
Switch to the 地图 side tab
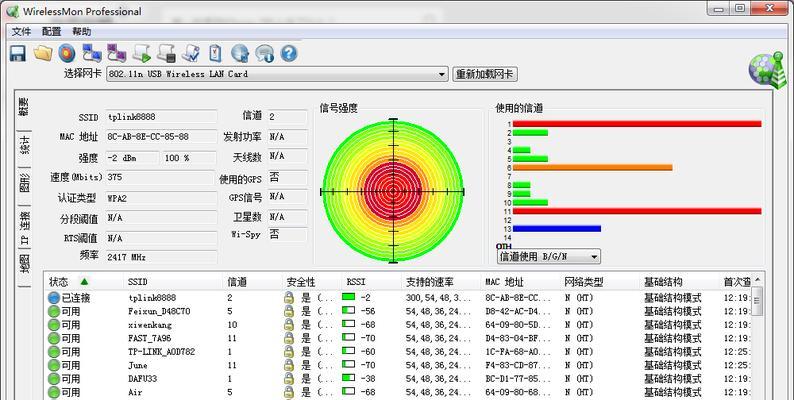point(24,264)
